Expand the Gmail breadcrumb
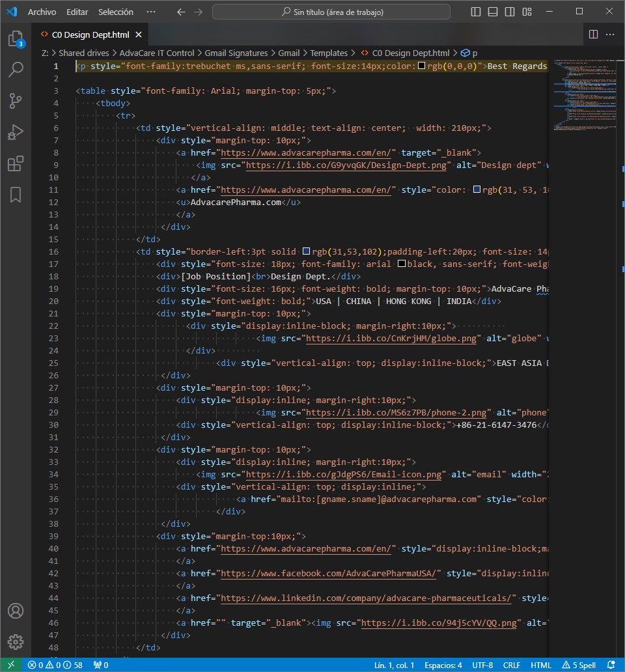This screenshot has width=625, height=672. pyautogui.click(x=288, y=53)
